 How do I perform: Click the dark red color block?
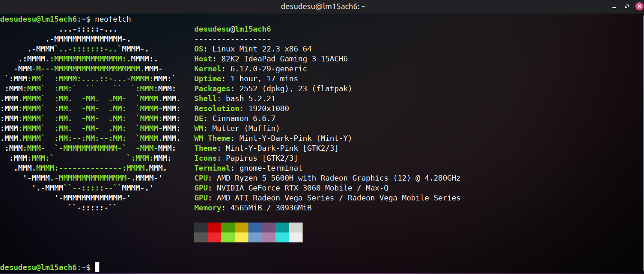[215, 228]
